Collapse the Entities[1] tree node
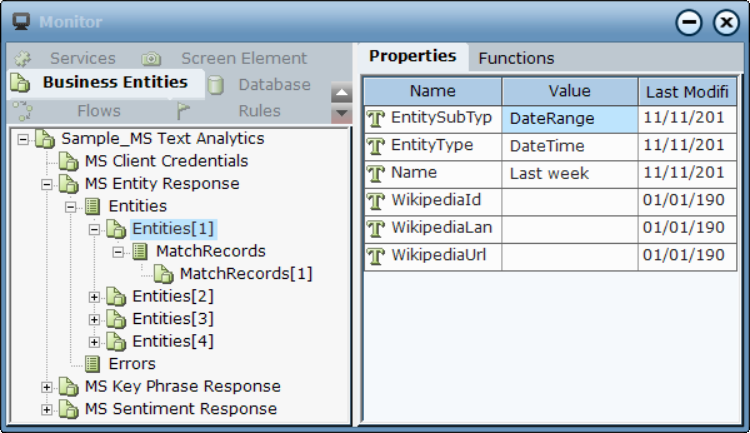The width and height of the screenshot is (750, 433). pos(95,229)
